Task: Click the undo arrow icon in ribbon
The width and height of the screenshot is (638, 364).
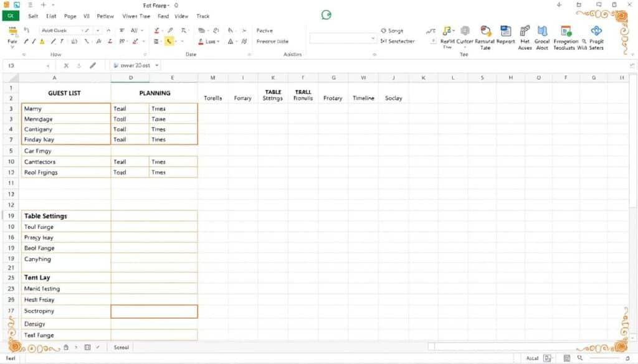Action: coord(27,30)
